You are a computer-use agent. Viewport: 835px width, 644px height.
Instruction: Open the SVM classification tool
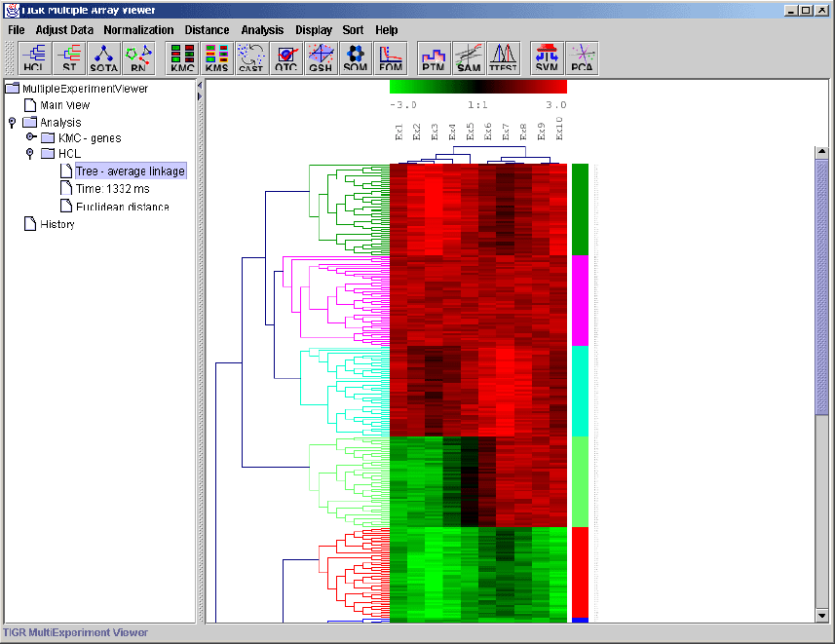pos(548,58)
